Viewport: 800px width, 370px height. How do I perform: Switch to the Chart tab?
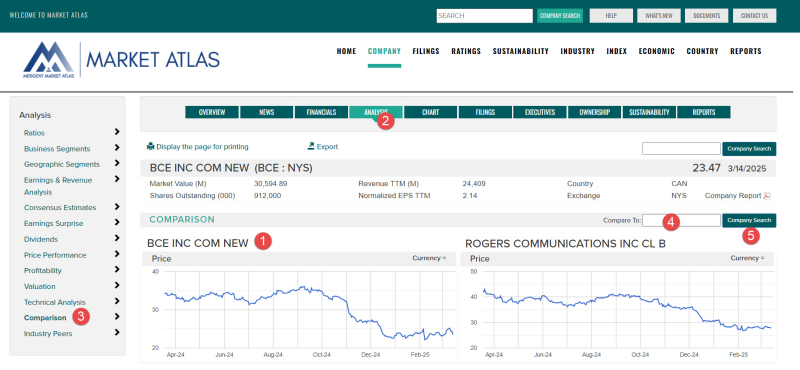[x=430, y=112]
